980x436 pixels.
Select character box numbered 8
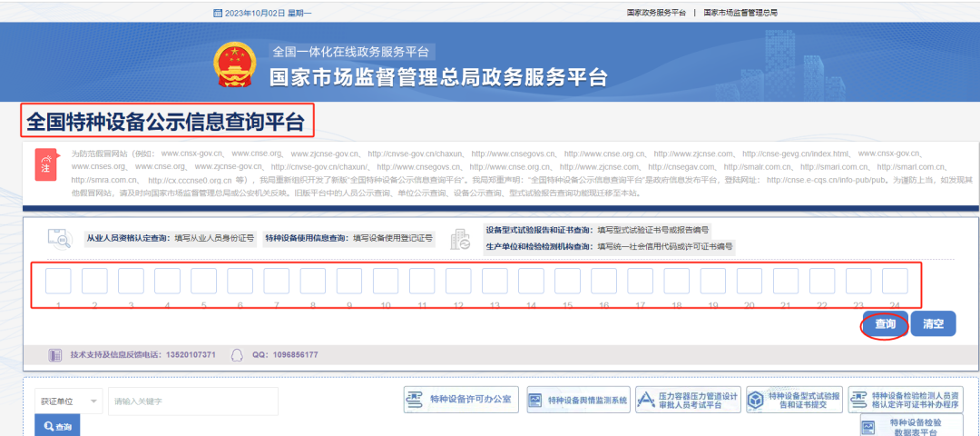pos(312,282)
